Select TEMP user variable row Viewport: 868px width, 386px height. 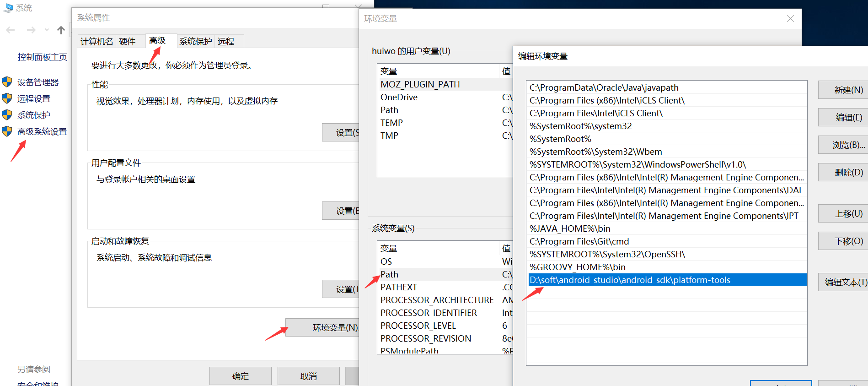coord(445,123)
